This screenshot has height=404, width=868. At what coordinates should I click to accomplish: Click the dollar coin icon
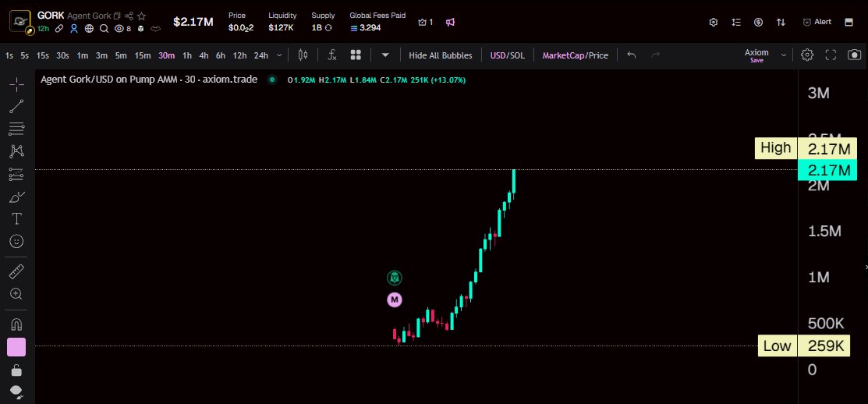pyautogui.click(x=758, y=22)
